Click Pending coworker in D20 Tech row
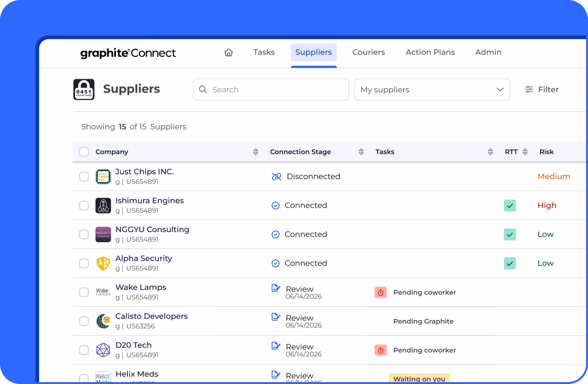The height and width of the screenshot is (384, 588). pos(425,350)
